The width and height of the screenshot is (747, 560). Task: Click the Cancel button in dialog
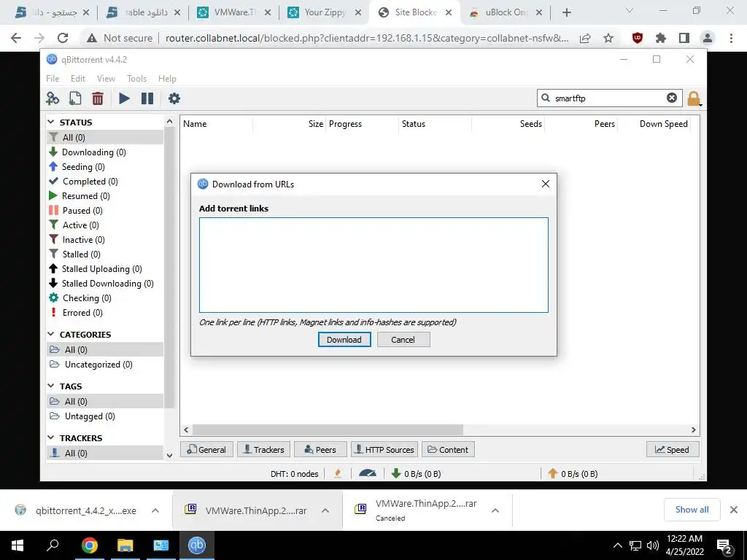click(x=403, y=340)
